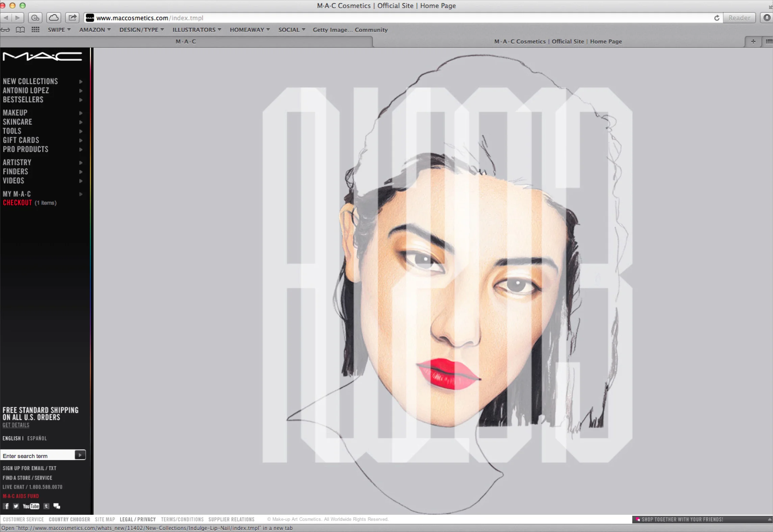Open the MAC YouTube icon
This screenshot has height=532, width=773.
31,506
